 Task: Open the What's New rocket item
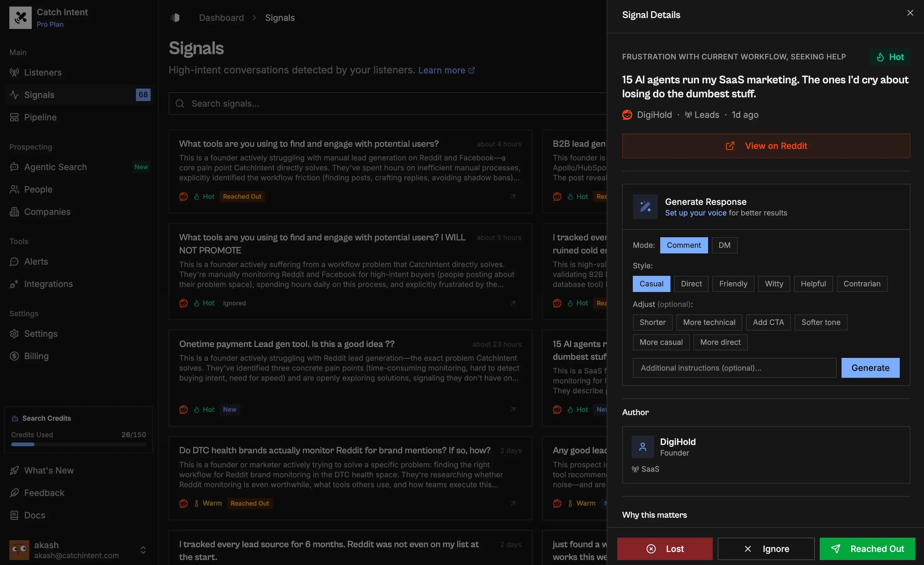point(49,470)
